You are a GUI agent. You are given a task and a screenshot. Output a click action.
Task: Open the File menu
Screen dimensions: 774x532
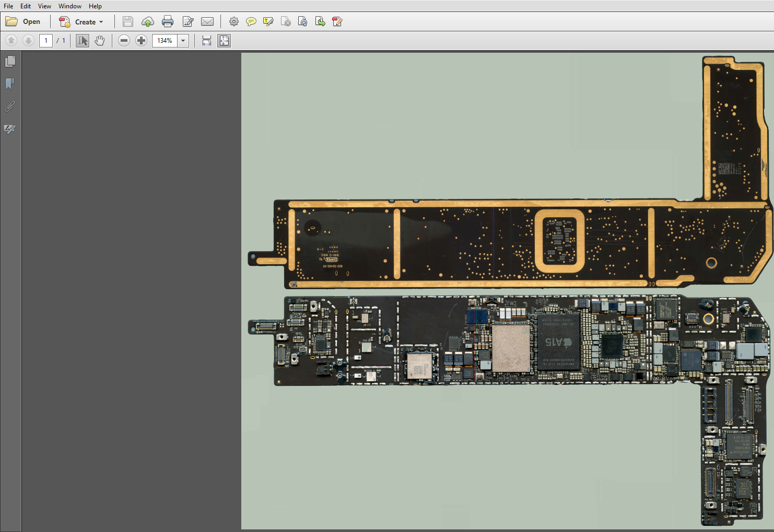pyautogui.click(x=8, y=6)
